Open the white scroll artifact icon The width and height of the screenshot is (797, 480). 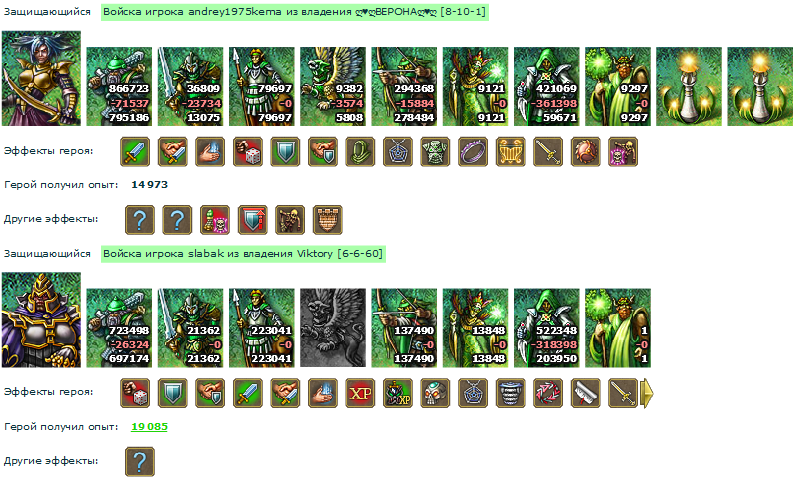tap(586, 393)
